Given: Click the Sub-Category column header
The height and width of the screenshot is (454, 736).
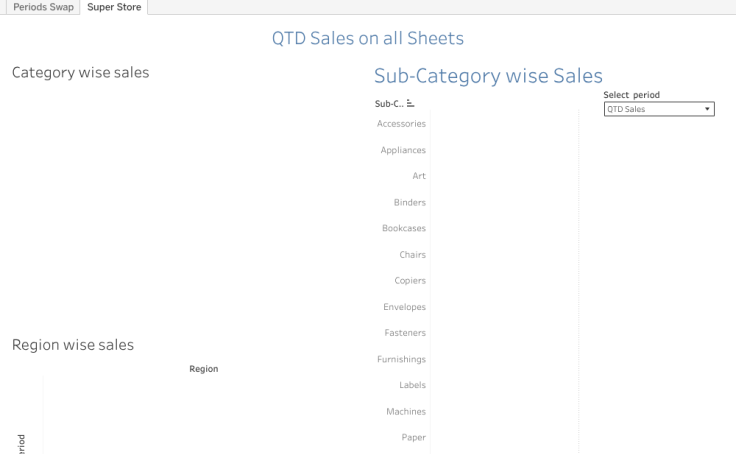Looking at the screenshot, I should [x=388, y=104].
